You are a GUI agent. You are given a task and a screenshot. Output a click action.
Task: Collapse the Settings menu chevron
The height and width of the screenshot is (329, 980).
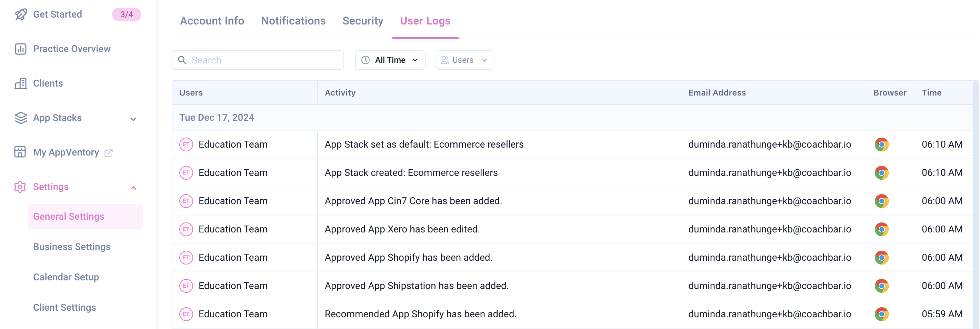coord(133,188)
